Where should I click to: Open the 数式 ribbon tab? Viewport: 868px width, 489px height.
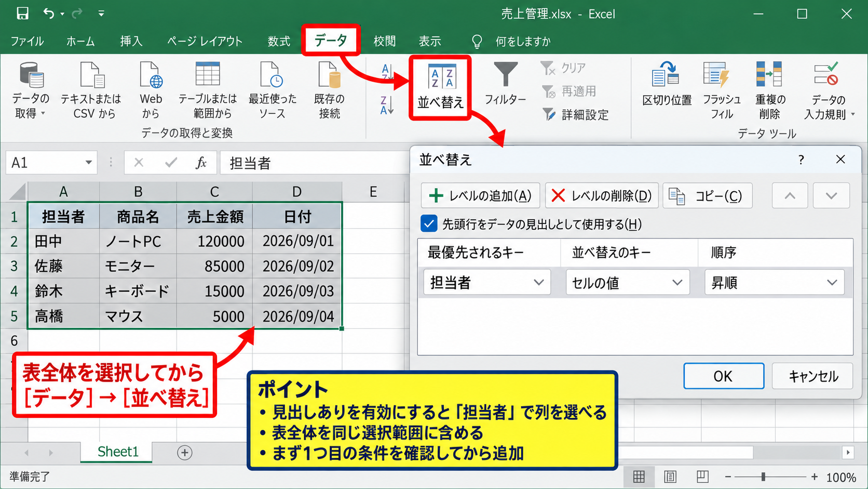point(279,41)
